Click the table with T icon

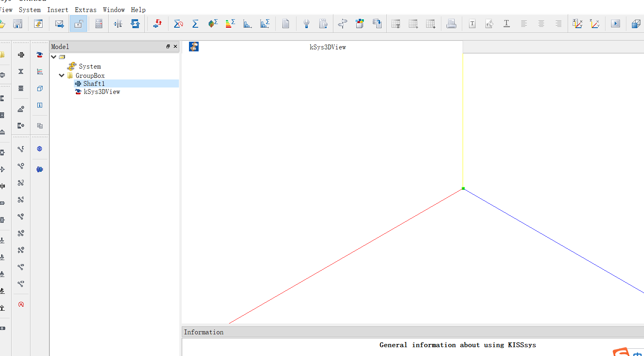[396, 24]
